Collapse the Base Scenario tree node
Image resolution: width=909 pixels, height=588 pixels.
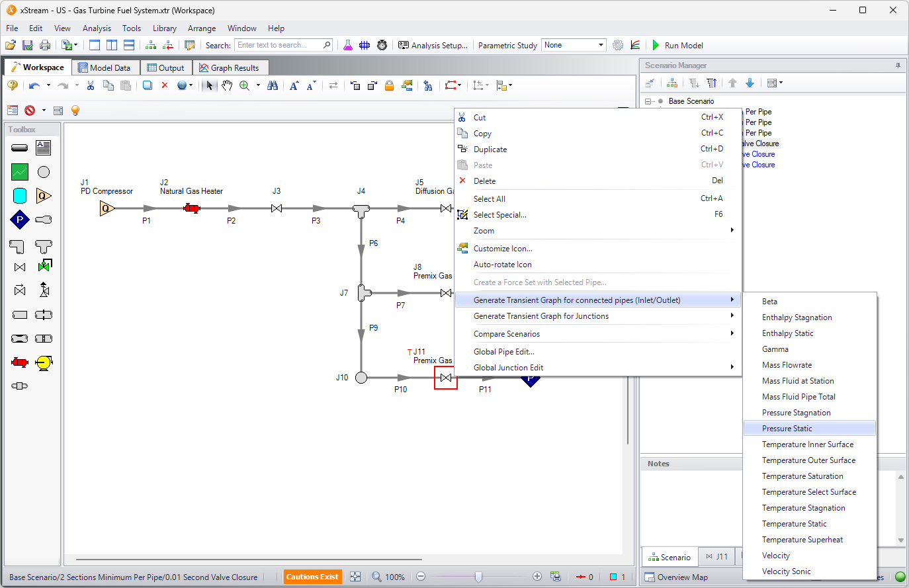(648, 101)
